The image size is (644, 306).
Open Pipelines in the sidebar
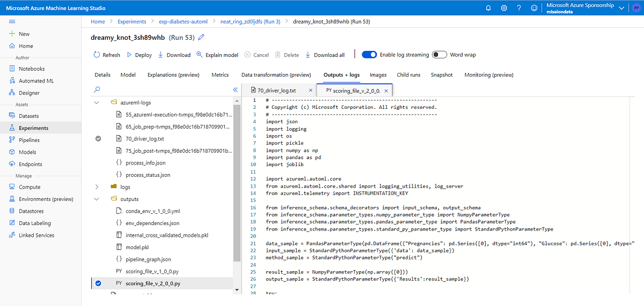29,140
